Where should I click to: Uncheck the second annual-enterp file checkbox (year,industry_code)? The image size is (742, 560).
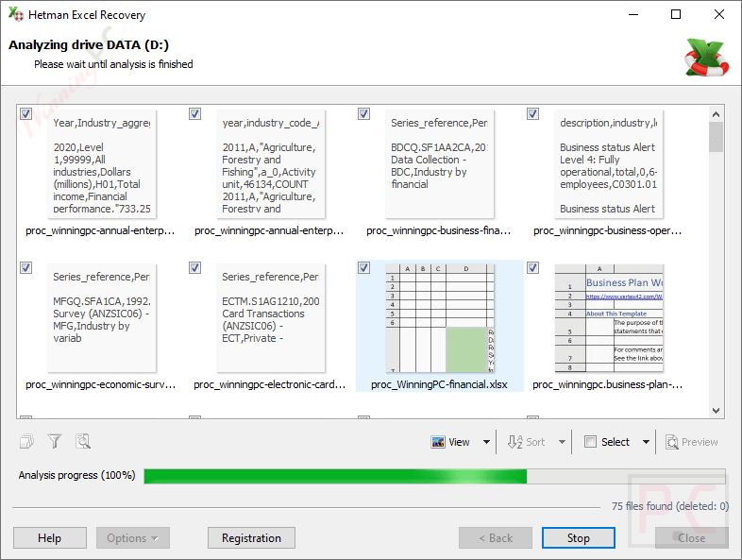(195, 113)
